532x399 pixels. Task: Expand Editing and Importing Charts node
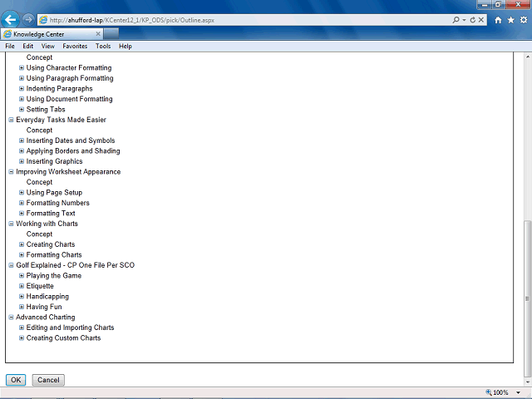coord(22,328)
